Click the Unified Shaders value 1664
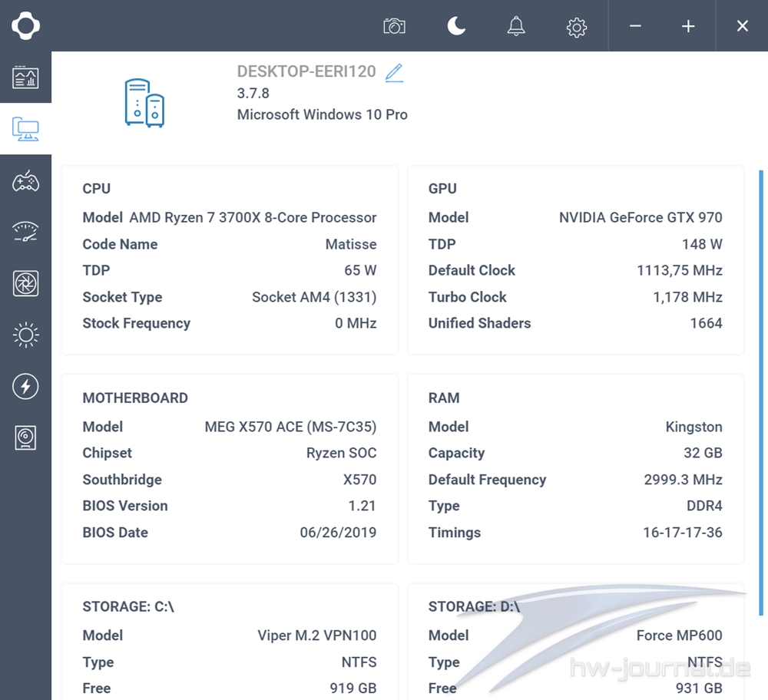 tap(706, 323)
